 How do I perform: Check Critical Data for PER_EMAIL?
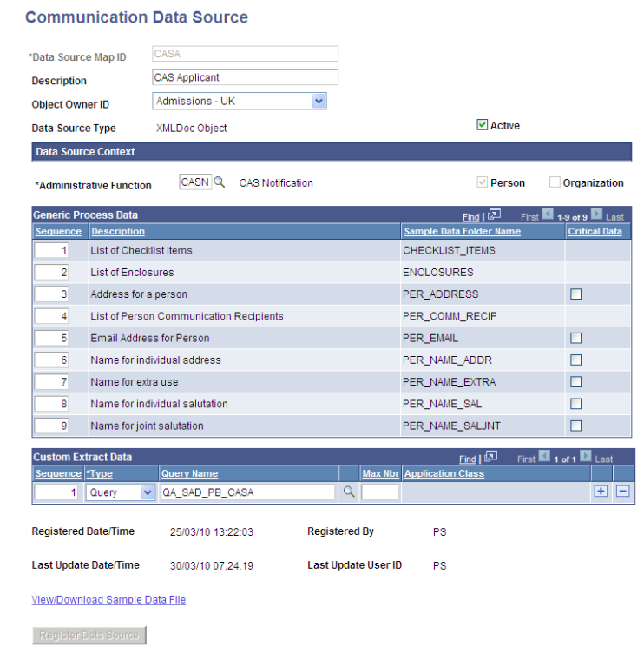coord(576,339)
